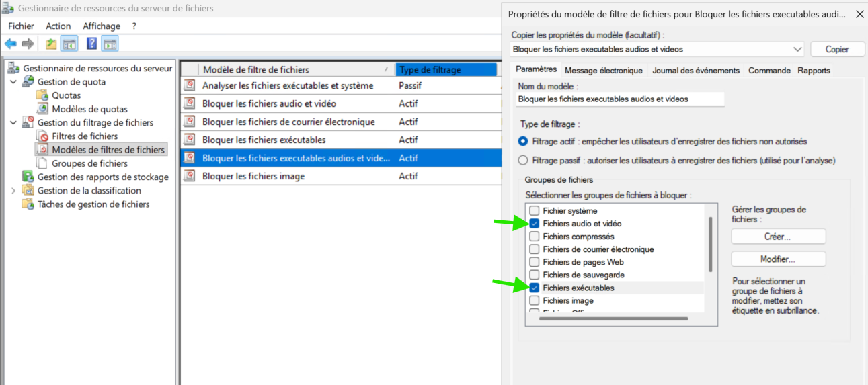
Task: Open the Copier les propriétés dropdown
Action: pos(797,50)
